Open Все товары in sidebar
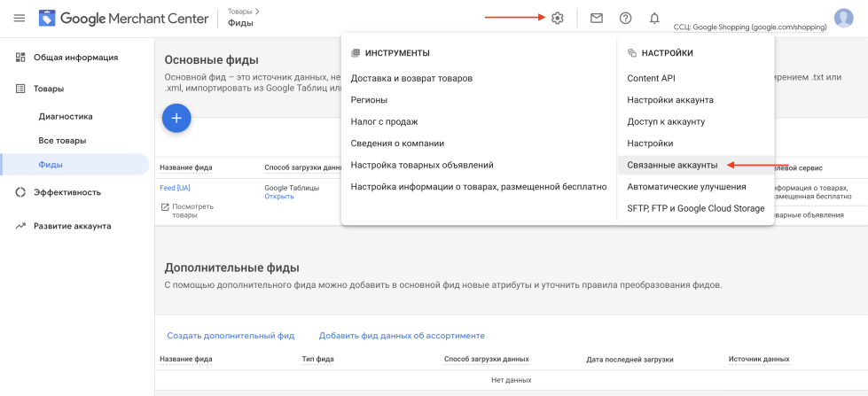868x396 pixels. point(63,141)
